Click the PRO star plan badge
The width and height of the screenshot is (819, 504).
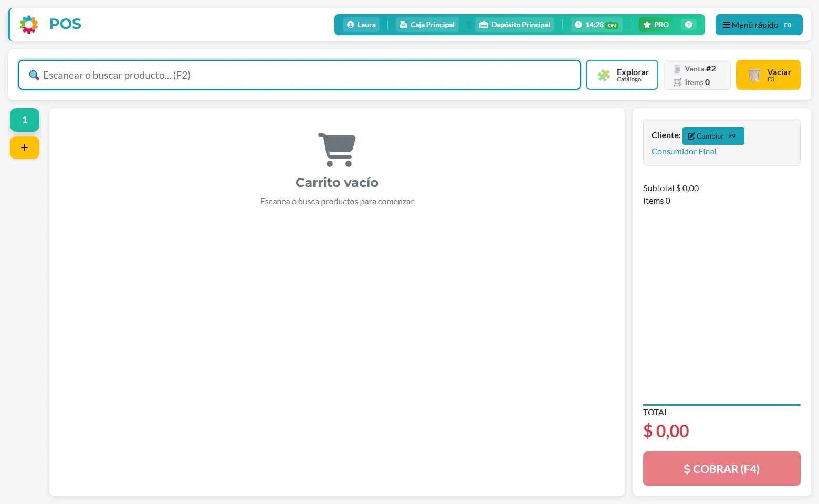[x=656, y=25]
